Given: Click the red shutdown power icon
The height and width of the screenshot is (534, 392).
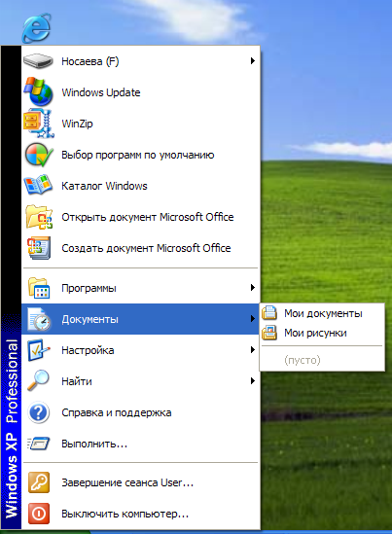Looking at the screenshot, I should [39, 514].
